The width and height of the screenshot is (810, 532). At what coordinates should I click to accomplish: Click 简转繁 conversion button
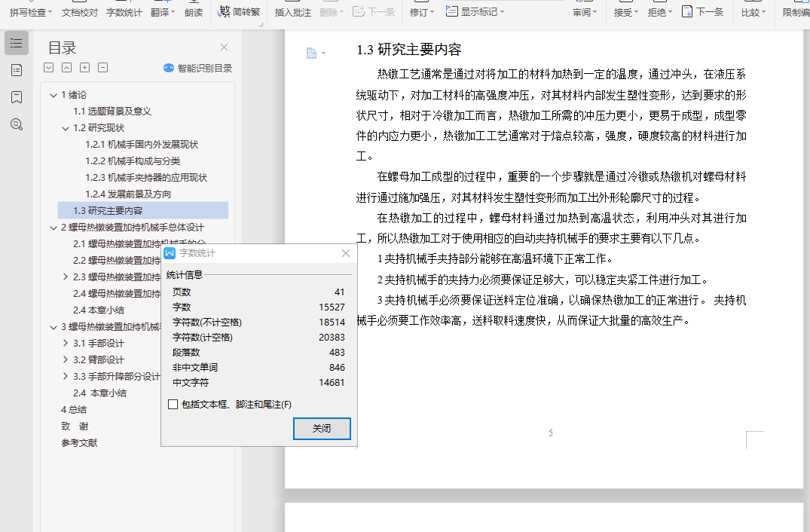point(239,11)
